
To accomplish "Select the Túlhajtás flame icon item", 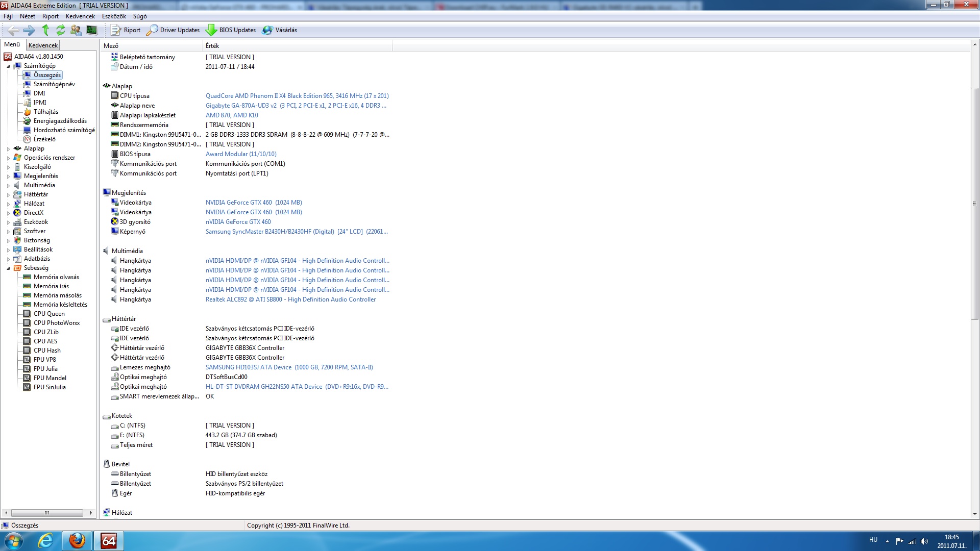I will (x=27, y=112).
